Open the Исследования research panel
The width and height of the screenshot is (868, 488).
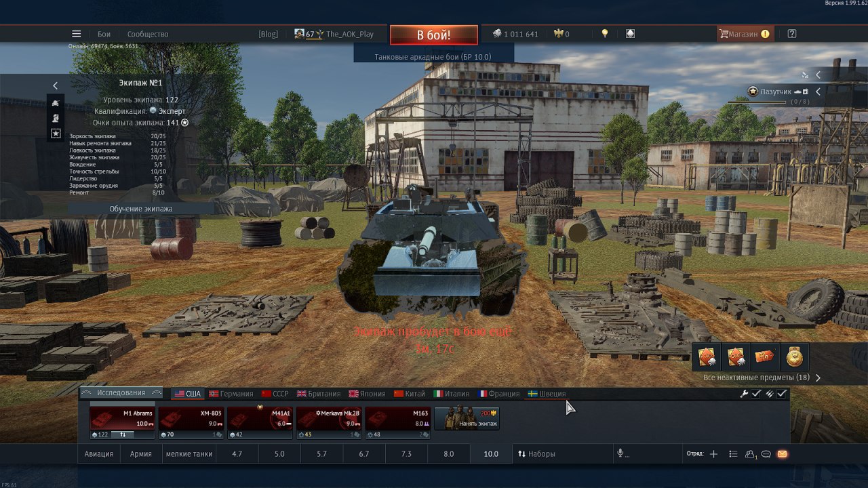121,392
